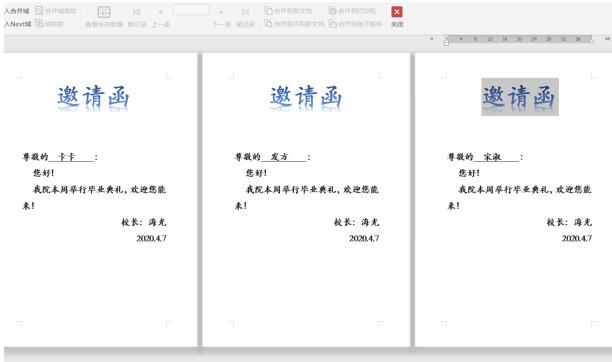The image size is (612, 362).
Task: Click 尊敬的 salutation on first page
Action: pyautogui.click(x=35, y=157)
